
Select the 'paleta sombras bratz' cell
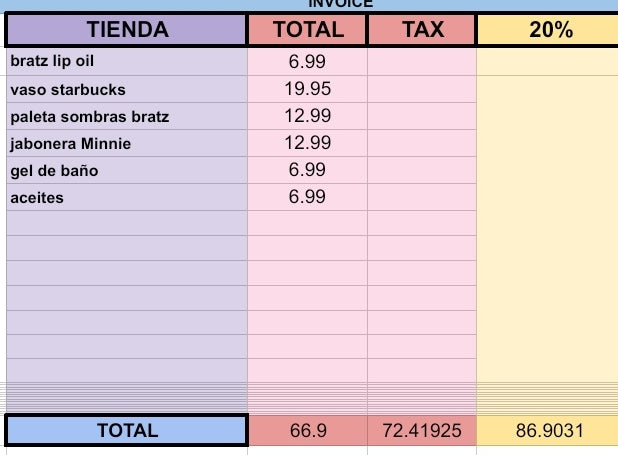click(x=126, y=117)
